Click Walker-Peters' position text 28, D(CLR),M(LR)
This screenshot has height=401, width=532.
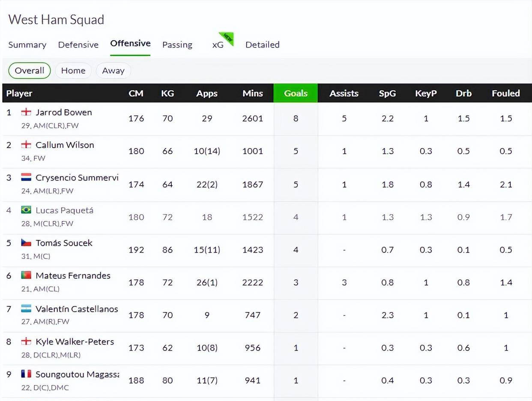51,355
